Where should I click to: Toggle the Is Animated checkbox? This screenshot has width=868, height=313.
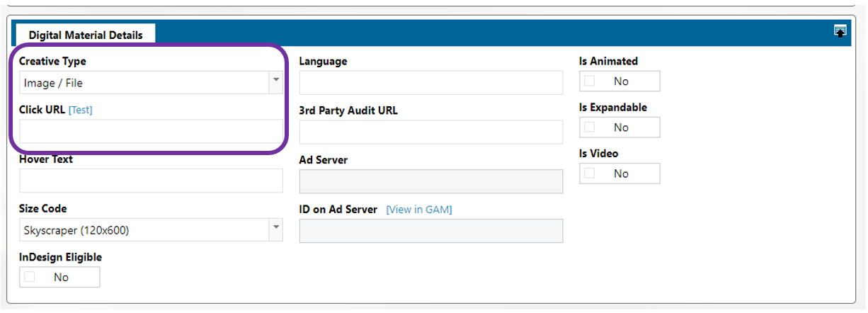(x=590, y=81)
